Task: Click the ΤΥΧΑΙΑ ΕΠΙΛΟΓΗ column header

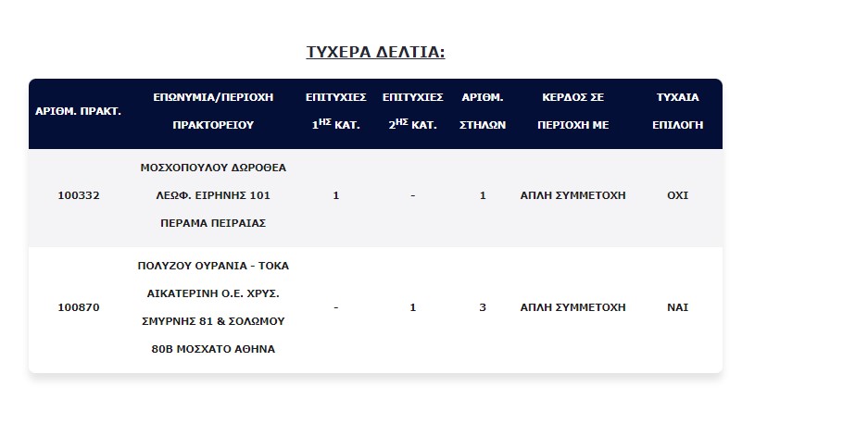Action: [677, 110]
